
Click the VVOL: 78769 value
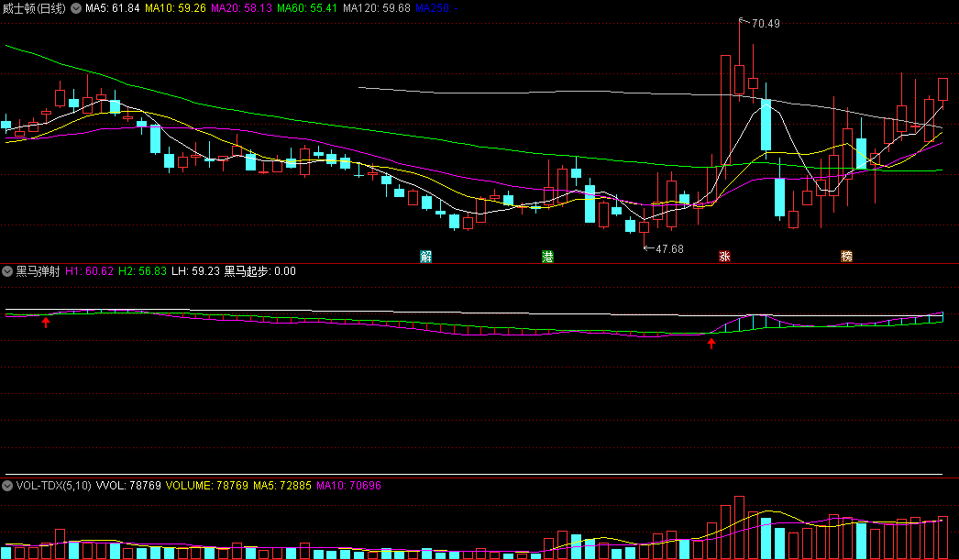128,486
